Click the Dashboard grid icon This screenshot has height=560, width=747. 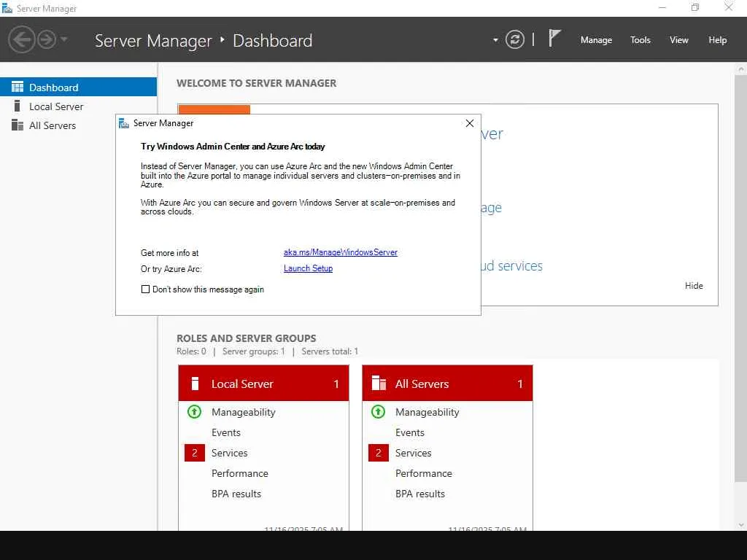18,87
